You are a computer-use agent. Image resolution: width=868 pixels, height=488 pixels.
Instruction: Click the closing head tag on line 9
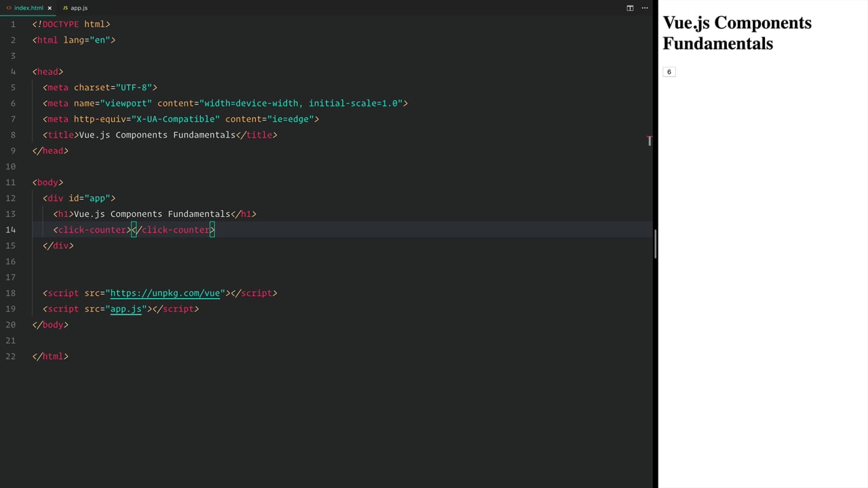click(x=50, y=150)
